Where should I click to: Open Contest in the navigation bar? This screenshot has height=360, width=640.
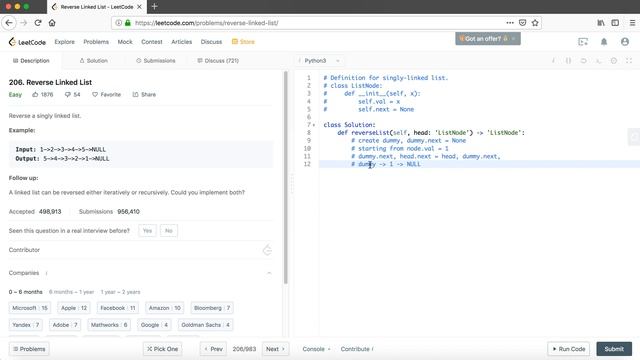point(152,42)
